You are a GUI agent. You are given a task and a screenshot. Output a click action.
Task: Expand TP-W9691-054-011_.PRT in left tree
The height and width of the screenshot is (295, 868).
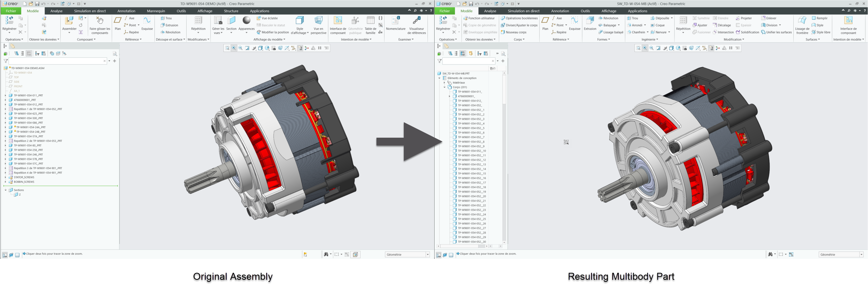pos(5,96)
